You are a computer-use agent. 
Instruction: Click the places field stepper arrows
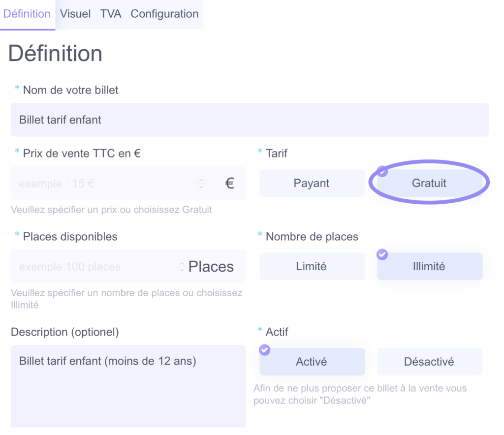(182, 266)
